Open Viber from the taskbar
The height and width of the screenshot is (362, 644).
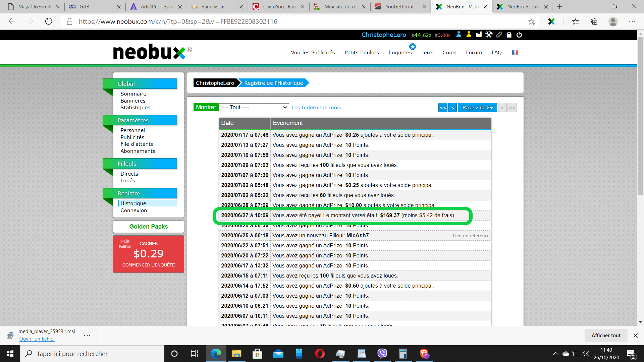[x=382, y=354]
